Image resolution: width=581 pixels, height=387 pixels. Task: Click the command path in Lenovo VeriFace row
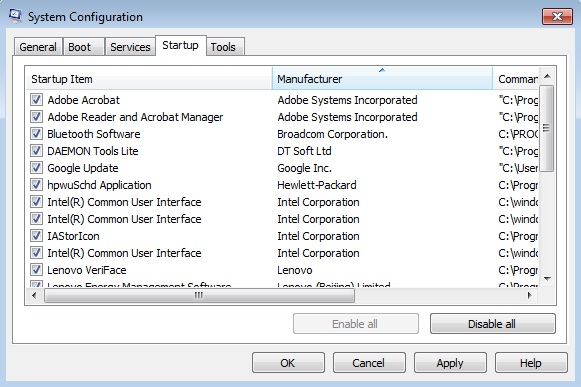[518, 270]
